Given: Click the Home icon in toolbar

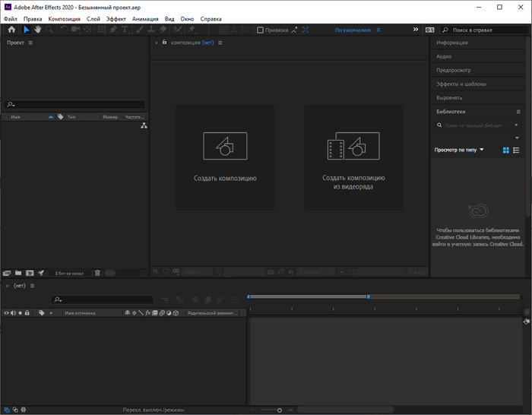Looking at the screenshot, I should coord(11,30).
